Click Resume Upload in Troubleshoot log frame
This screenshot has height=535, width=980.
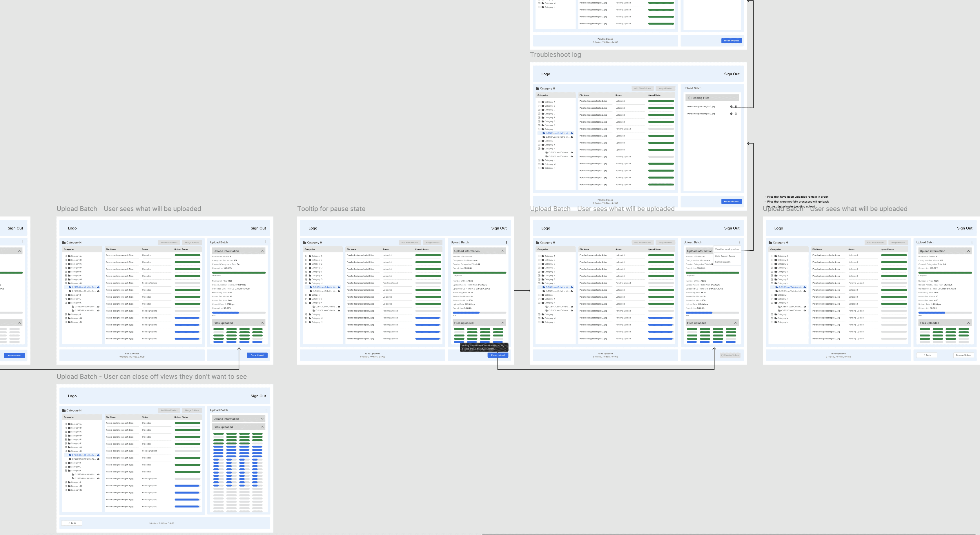[x=731, y=201]
